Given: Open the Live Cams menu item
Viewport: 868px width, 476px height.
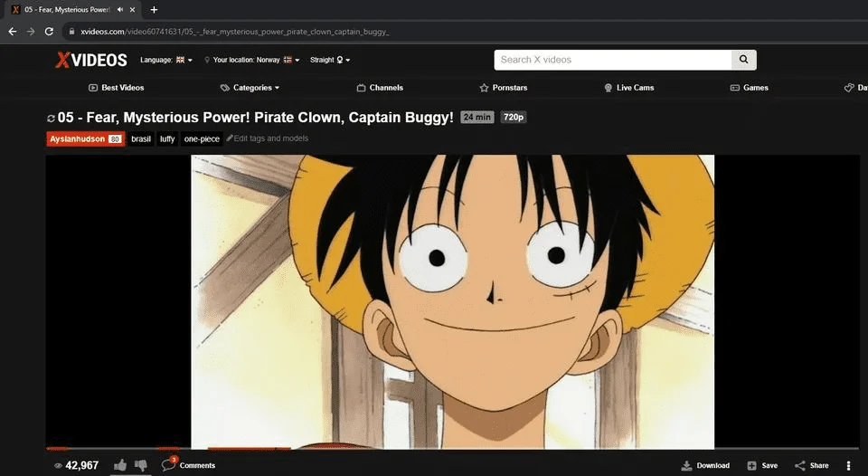Looking at the screenshot, I should [629, 88].
